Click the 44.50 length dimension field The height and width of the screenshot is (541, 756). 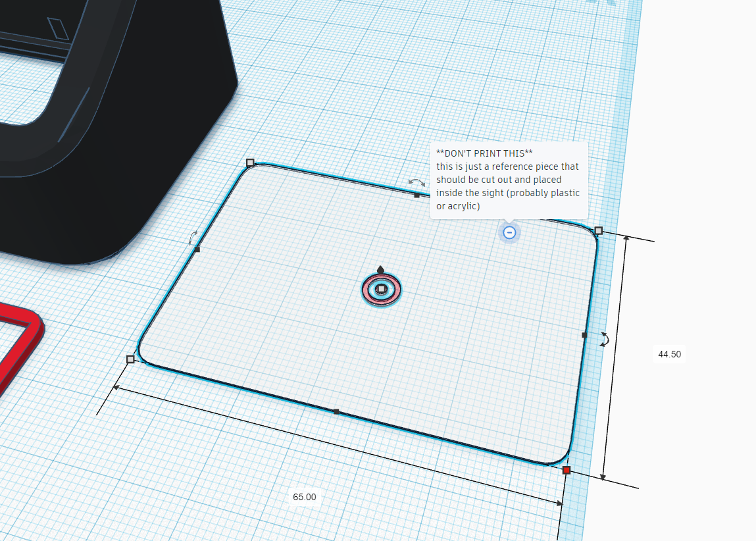669,354
